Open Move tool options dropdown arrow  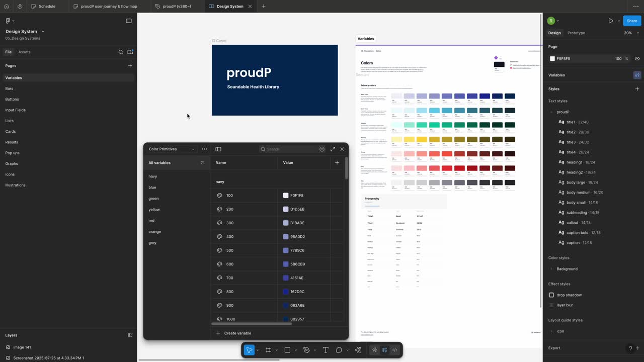tap(258, 350)
